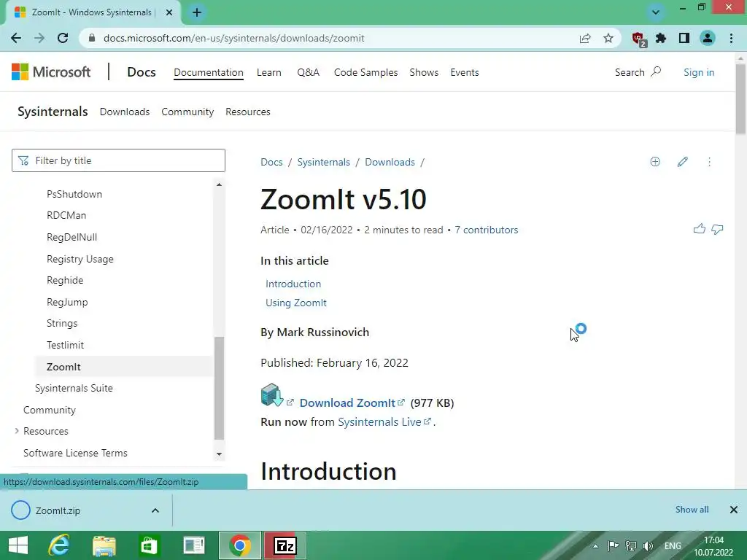Share this page from address bar

[x=585, y=38]
